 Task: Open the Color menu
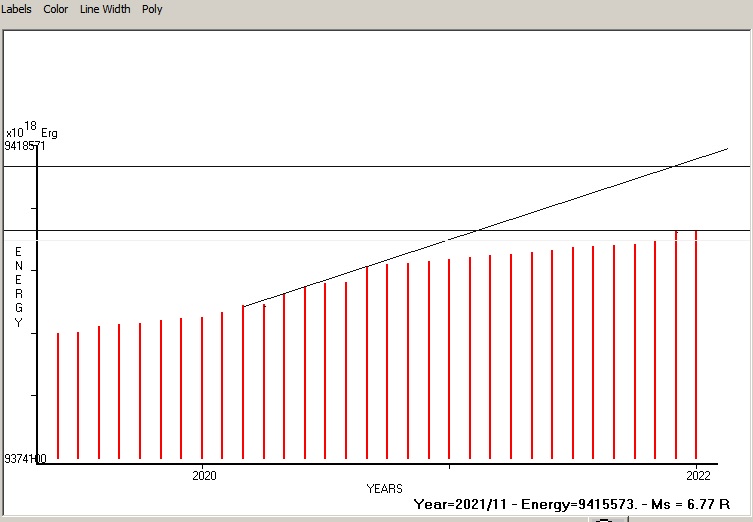point(56,9)
